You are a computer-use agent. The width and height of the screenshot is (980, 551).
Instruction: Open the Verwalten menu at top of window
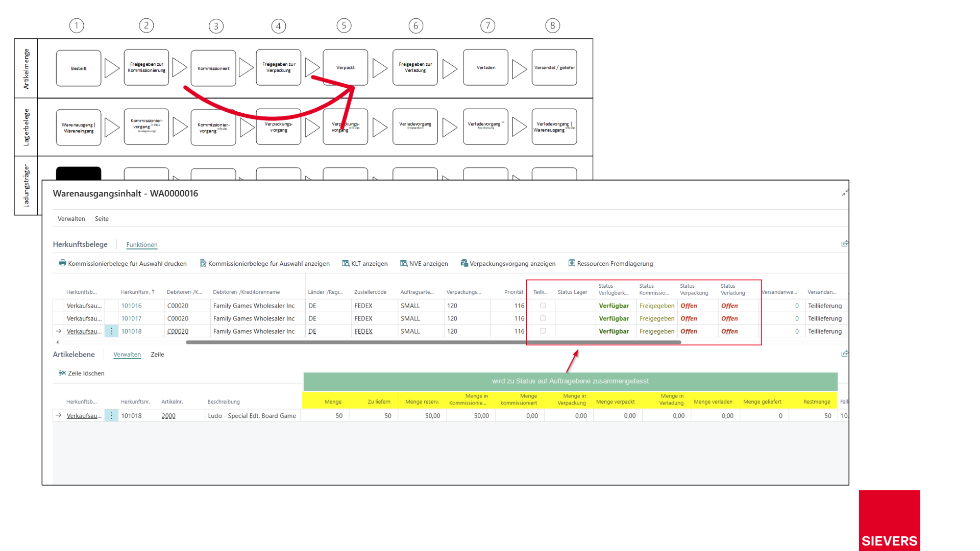71,218
